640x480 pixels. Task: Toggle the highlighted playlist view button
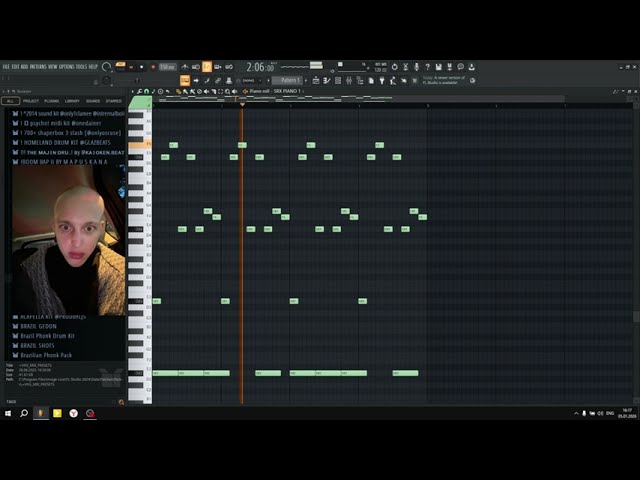[x=185, y=80]
